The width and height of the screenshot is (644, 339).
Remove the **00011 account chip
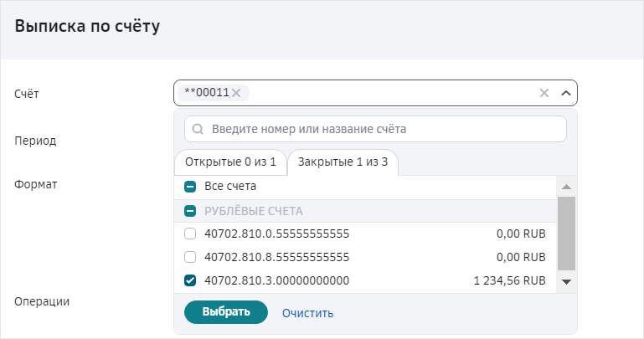tap(236, 93)
